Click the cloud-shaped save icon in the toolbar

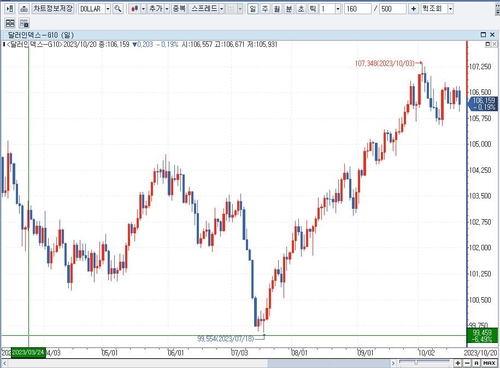[24, 9]
